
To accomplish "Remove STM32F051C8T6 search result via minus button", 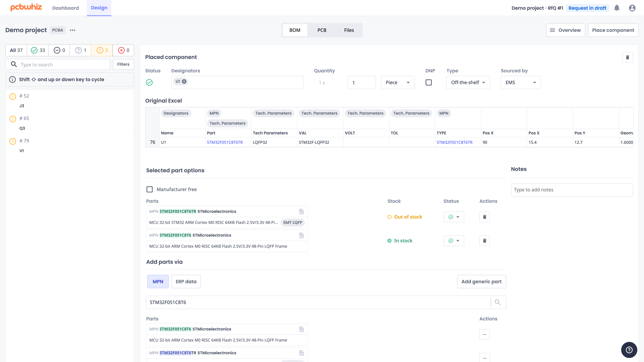I will (484, 335).
